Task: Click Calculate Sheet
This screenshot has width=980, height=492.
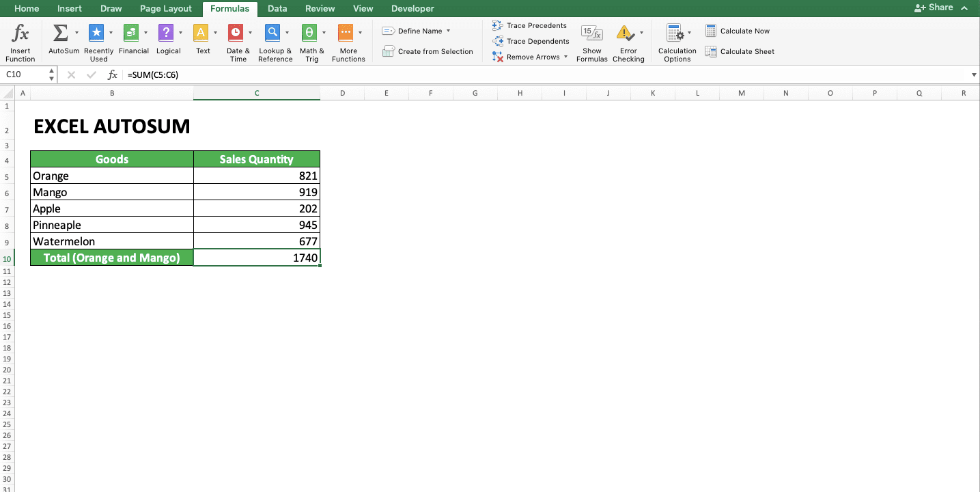Action: click(x=740, y=51)
